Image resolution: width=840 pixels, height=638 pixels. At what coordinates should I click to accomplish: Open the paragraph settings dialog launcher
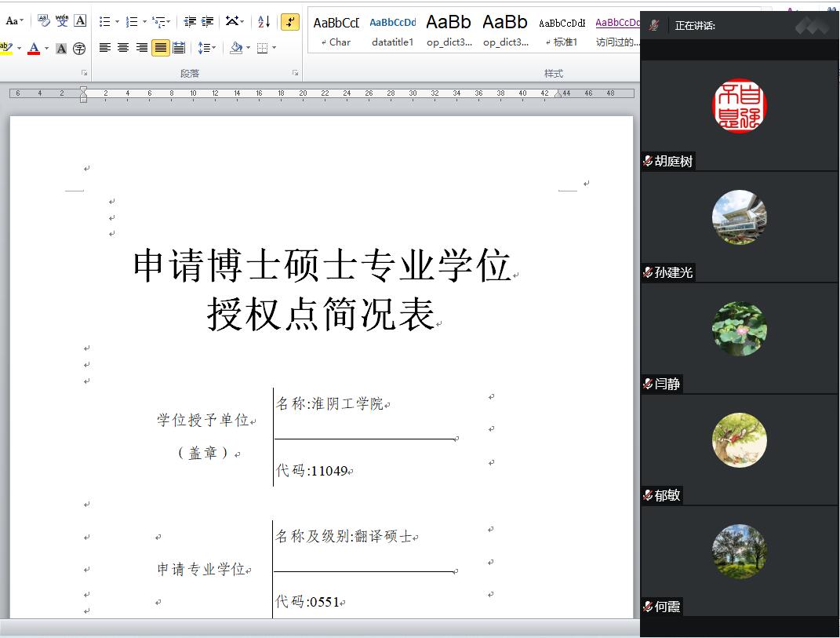(296, 73)
